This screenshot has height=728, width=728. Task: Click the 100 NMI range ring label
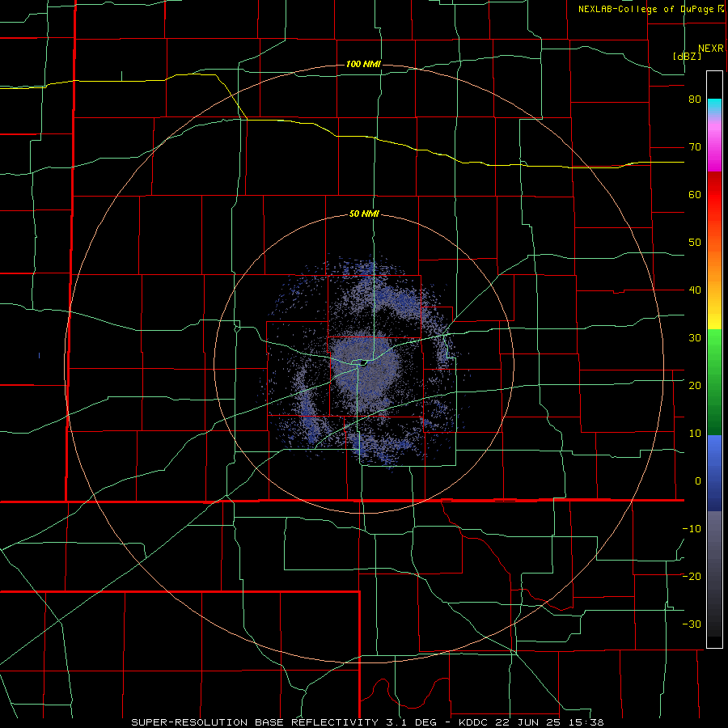click(363, 64)
